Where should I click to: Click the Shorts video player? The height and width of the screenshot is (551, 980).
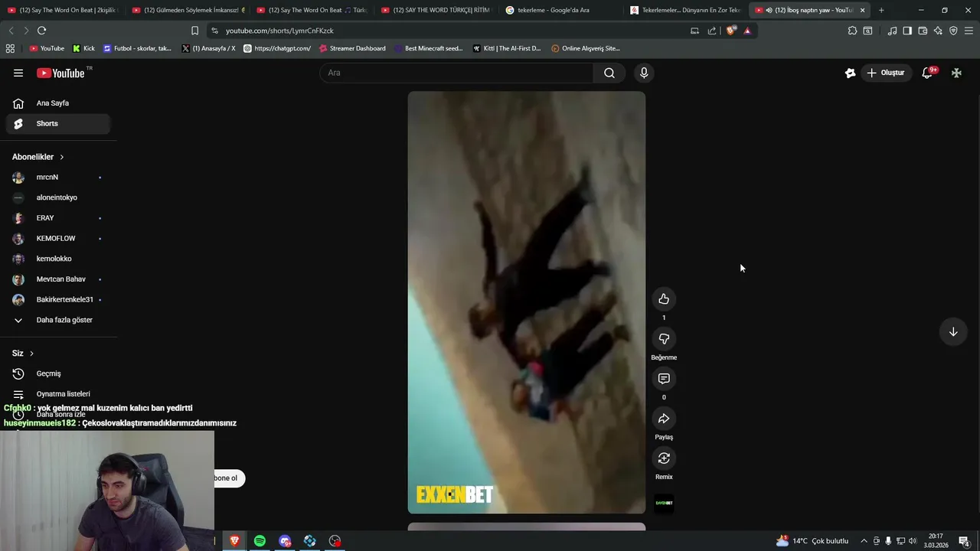click(x=527, y=302)
